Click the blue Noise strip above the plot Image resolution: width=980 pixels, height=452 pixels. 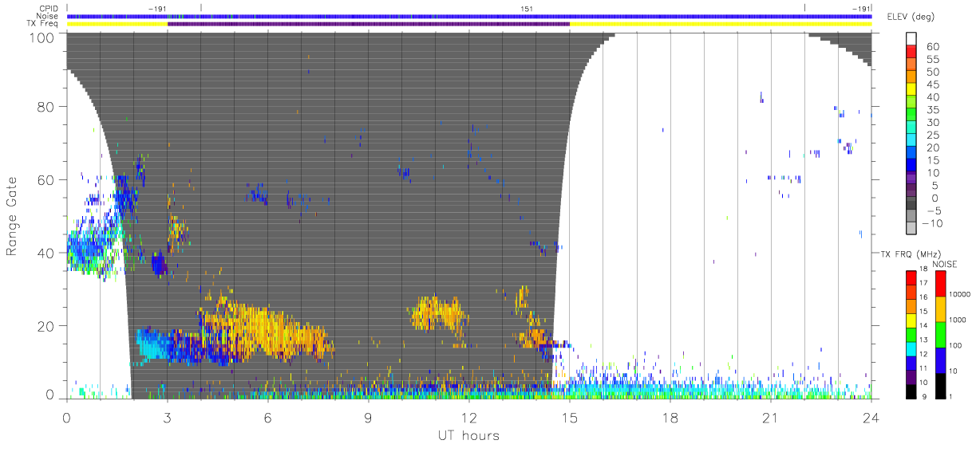[469, 16]
